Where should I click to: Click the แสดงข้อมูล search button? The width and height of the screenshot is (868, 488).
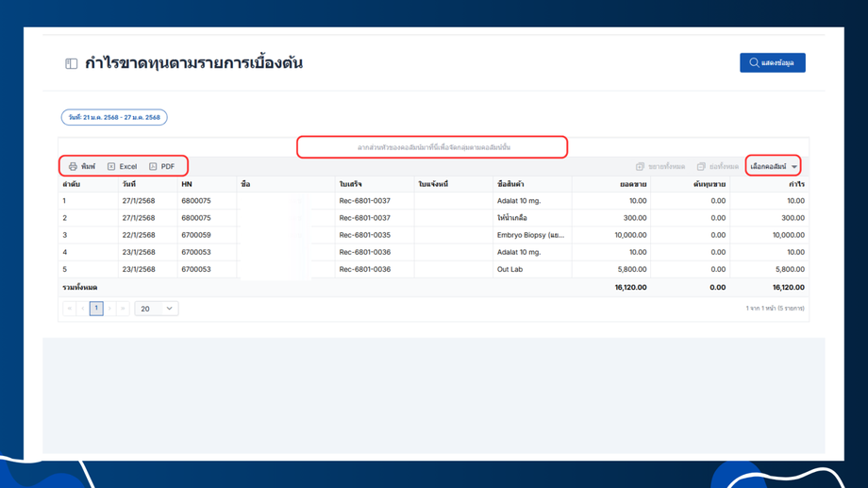click(772, 62)
